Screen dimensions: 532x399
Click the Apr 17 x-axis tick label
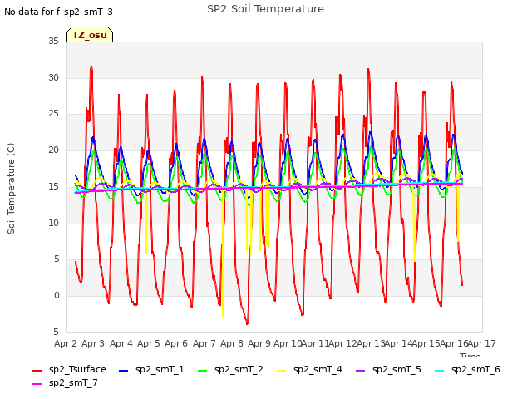coord(481,343)
